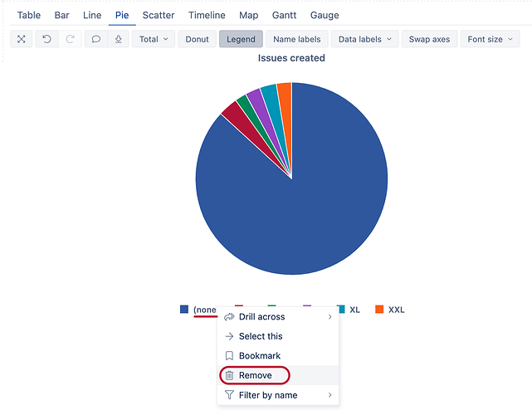The image size is (532, 415).
Task: Click the trash icon next to Remove
Action: pos(229,375)
